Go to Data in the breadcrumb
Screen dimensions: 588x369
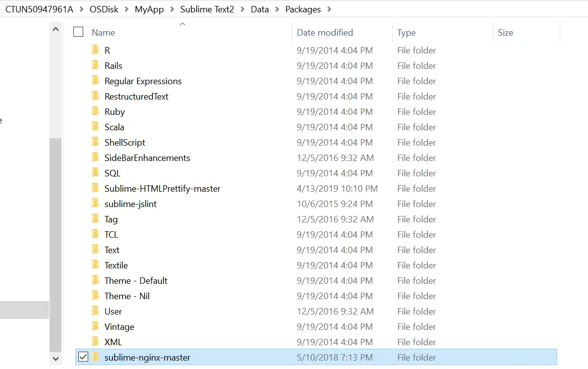[x=260, y=9]
